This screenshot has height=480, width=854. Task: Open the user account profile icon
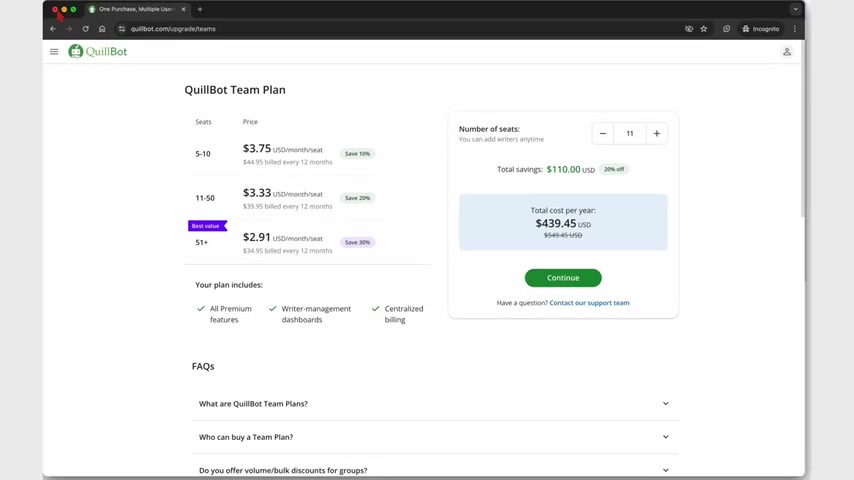click(x=786, y=52)
